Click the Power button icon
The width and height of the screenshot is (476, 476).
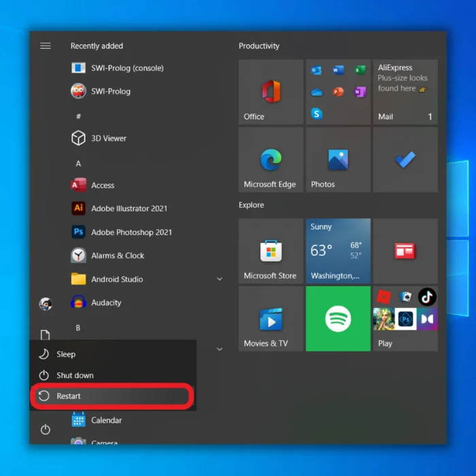(x=46, y=429)
